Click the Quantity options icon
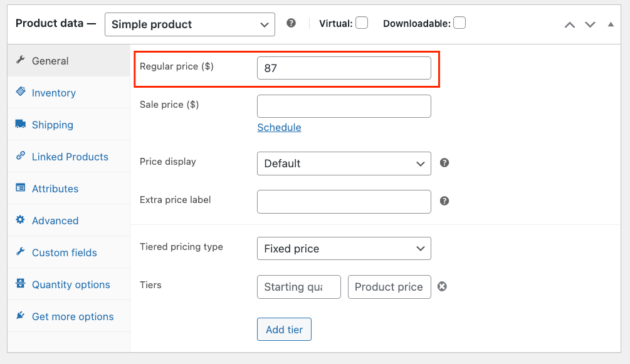Image resolution: width=630 pixels, height=364 pixels. pyautogui.click(x=21, y=283)
